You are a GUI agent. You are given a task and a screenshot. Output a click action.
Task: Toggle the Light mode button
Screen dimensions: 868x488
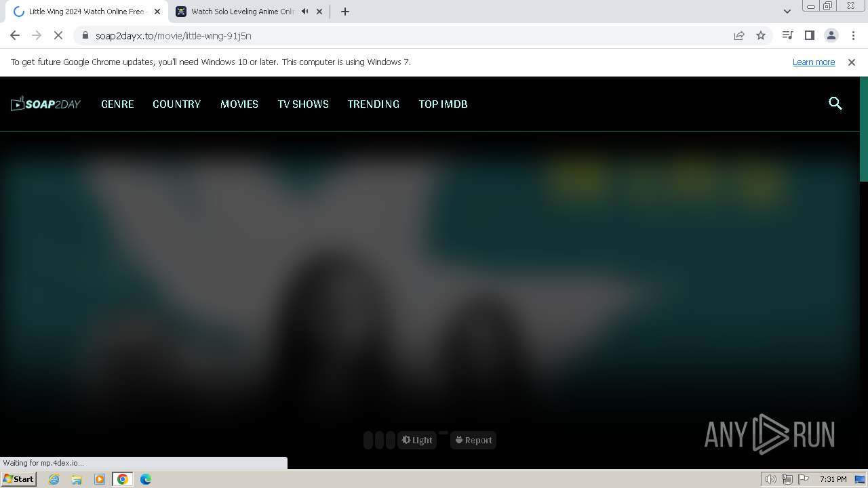(417, 440)
